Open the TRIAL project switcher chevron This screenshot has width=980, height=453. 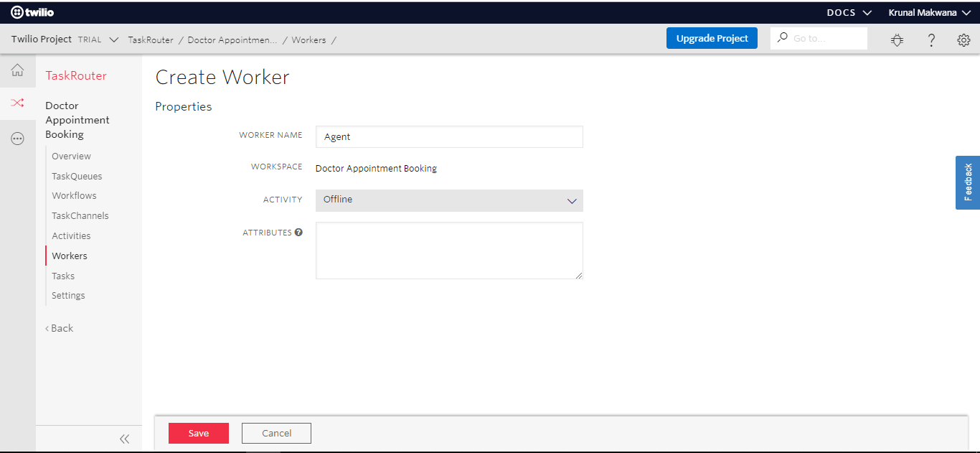click(x=113, y=39)
